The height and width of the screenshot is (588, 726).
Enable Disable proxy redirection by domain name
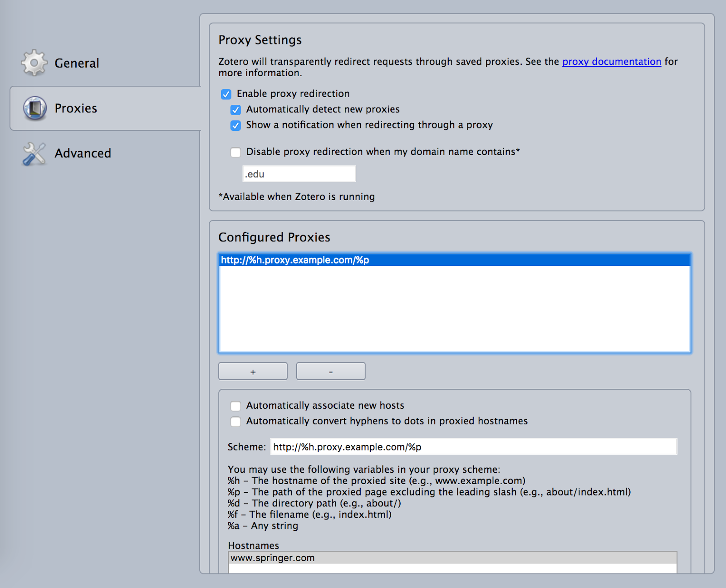click(235, 152)
